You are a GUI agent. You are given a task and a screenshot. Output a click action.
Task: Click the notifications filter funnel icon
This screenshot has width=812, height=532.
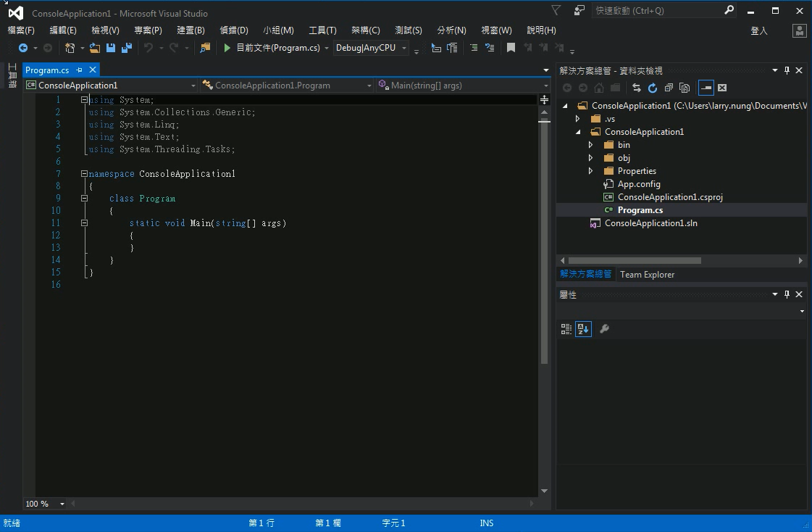(x=556, y=10)
